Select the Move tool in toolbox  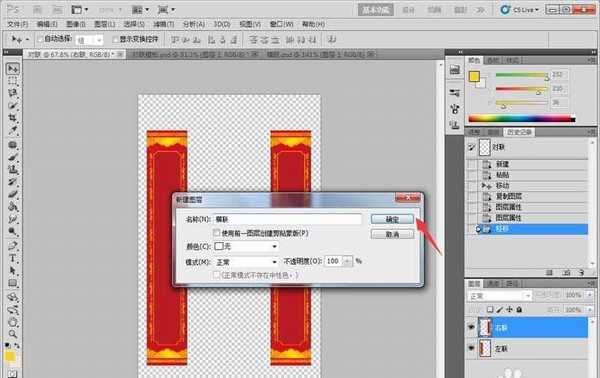(13, 69)
